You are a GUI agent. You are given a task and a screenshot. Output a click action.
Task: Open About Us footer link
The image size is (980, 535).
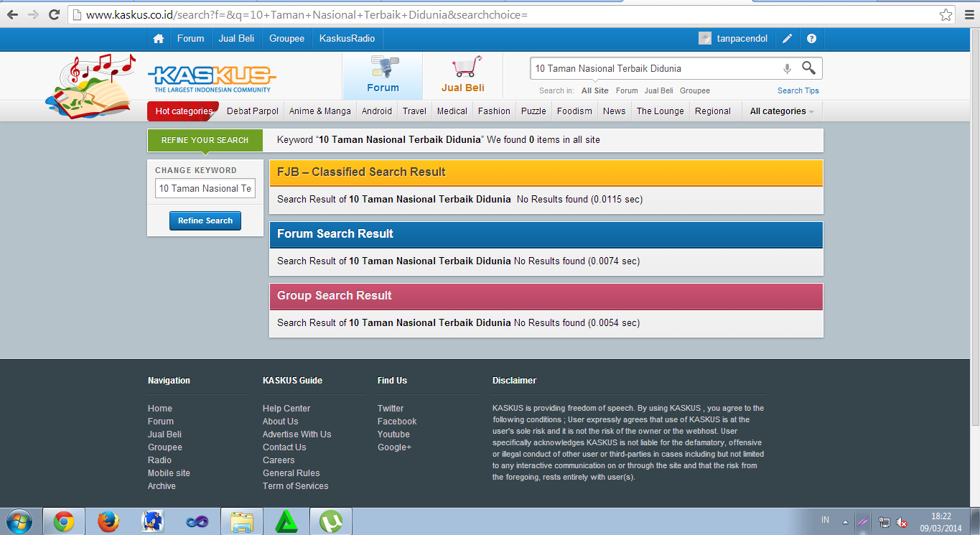[x=280, y=422]
